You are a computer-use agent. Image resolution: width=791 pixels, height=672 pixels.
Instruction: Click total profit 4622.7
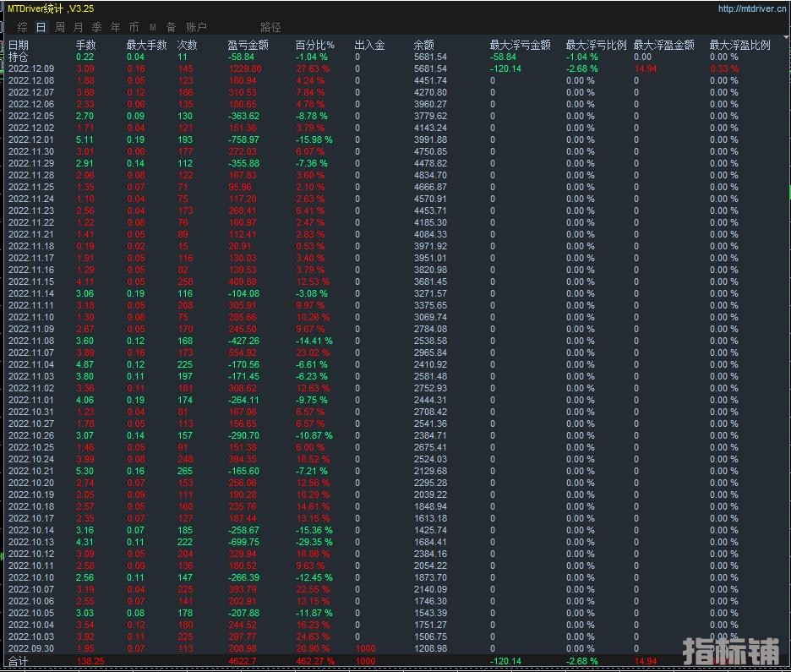(x=242, y=661)
